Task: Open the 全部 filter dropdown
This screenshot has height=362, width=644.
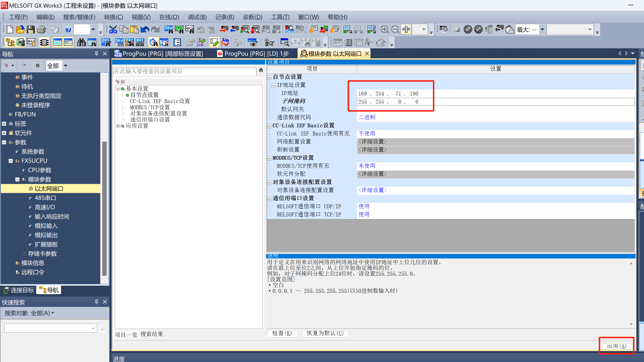Action: coord(66,66)
